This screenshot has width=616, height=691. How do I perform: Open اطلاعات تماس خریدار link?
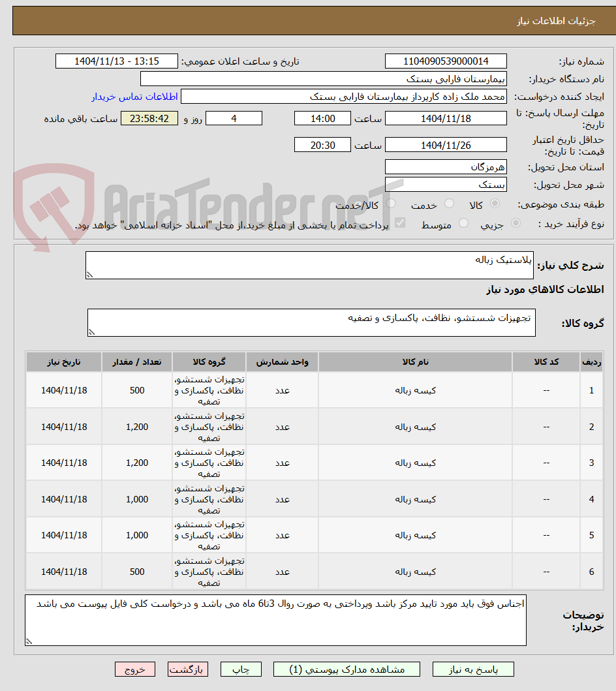134,97
